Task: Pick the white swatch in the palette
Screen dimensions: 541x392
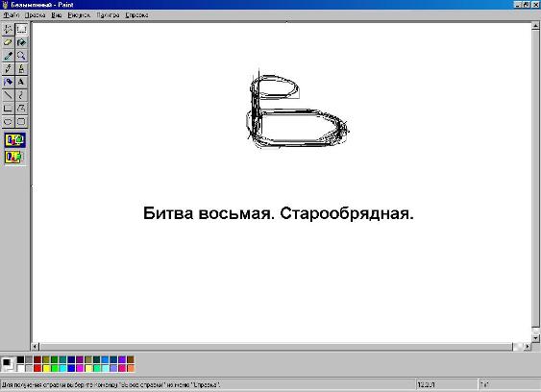Action: [x=21, y=368]
